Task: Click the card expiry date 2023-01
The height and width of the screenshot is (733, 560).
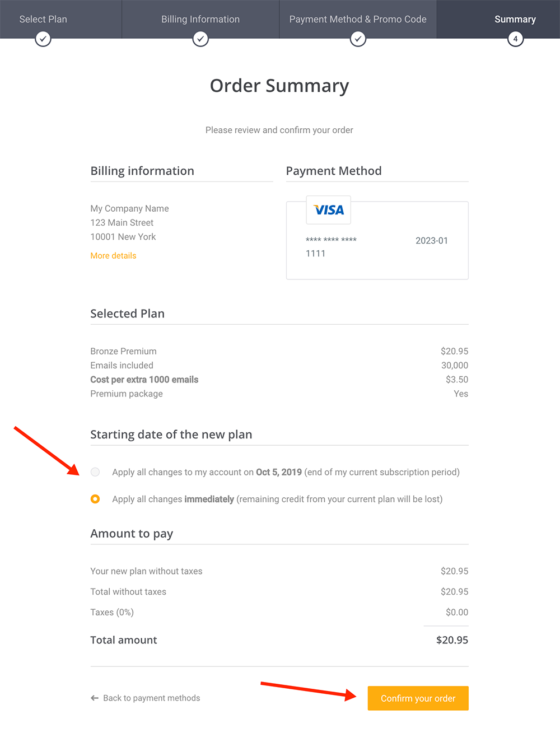Action: (x=432, y=241)
